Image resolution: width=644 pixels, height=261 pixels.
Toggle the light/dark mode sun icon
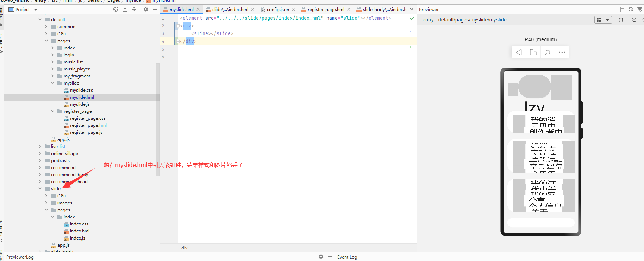(x=548, y=52)
